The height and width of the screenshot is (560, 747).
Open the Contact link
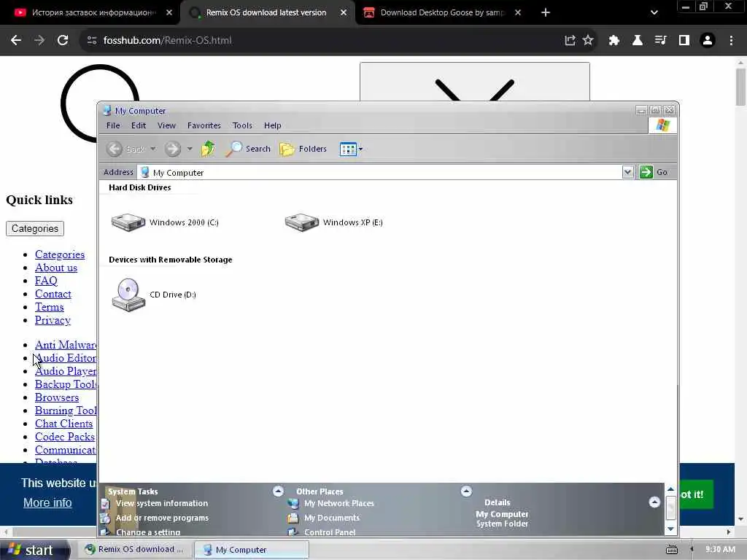click(x=53, y=294)
